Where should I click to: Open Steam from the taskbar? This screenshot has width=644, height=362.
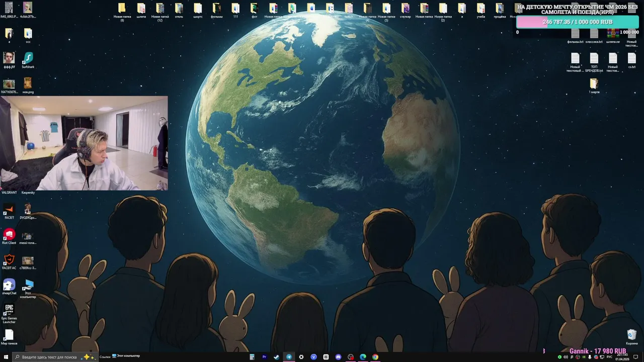tap(276, 357)
